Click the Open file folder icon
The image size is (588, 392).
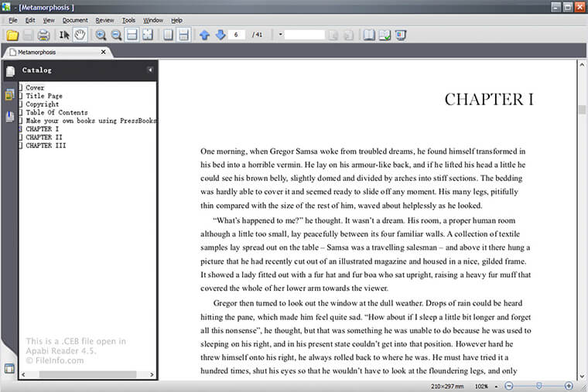[12, 35]
